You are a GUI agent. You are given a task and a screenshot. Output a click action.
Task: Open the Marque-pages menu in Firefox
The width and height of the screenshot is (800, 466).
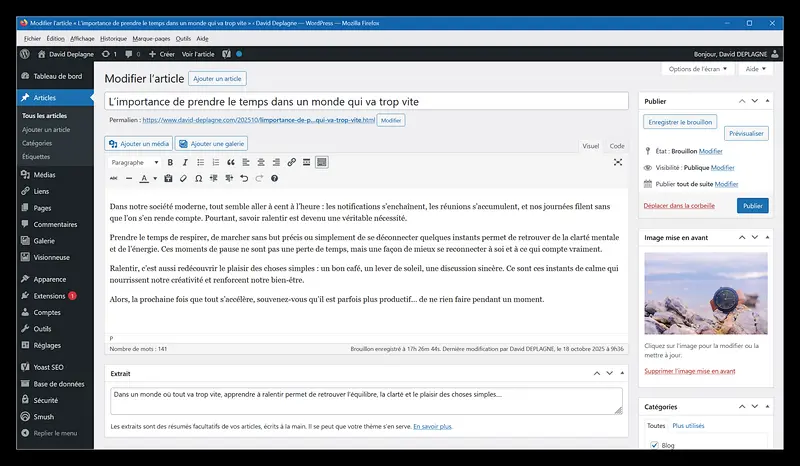pos(151,38)
